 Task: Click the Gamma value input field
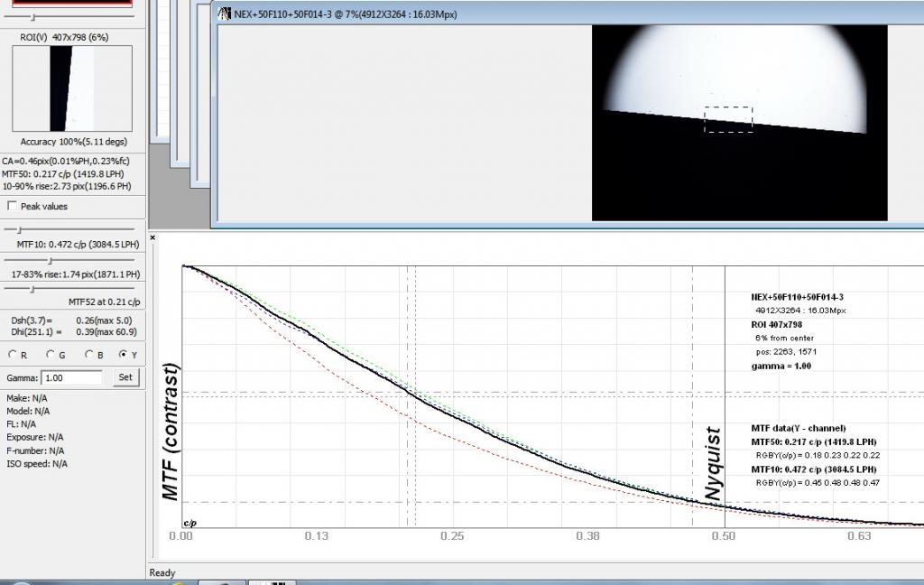74,378
